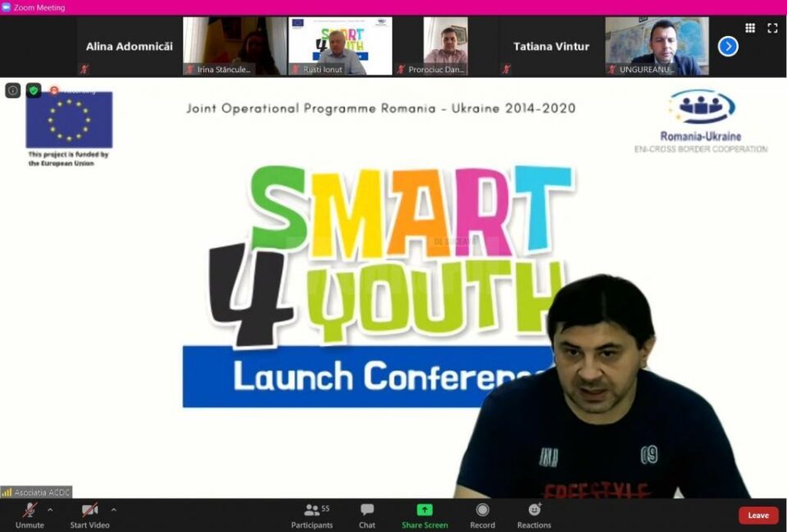
Task: Open the Chat panel
Action: [x=367, y=516]
